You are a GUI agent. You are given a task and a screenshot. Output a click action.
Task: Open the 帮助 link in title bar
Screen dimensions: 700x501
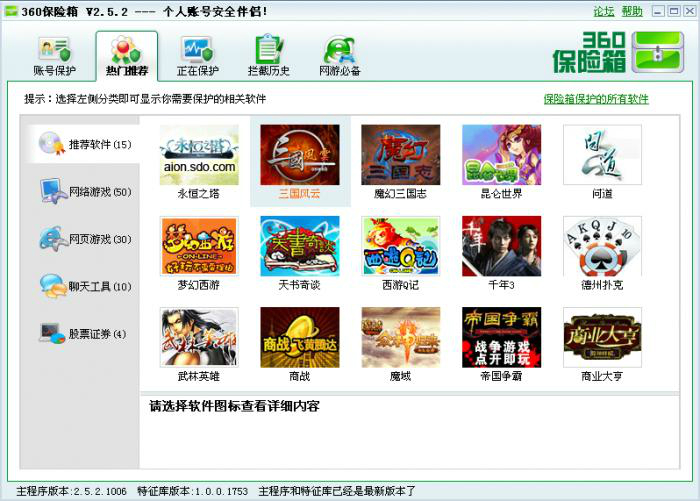pos(632,11)
